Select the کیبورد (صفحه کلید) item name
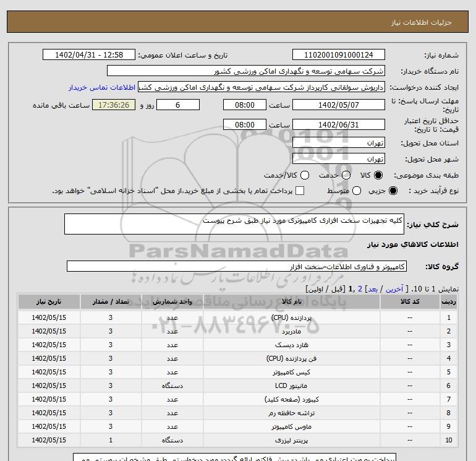 coord(291,399)
